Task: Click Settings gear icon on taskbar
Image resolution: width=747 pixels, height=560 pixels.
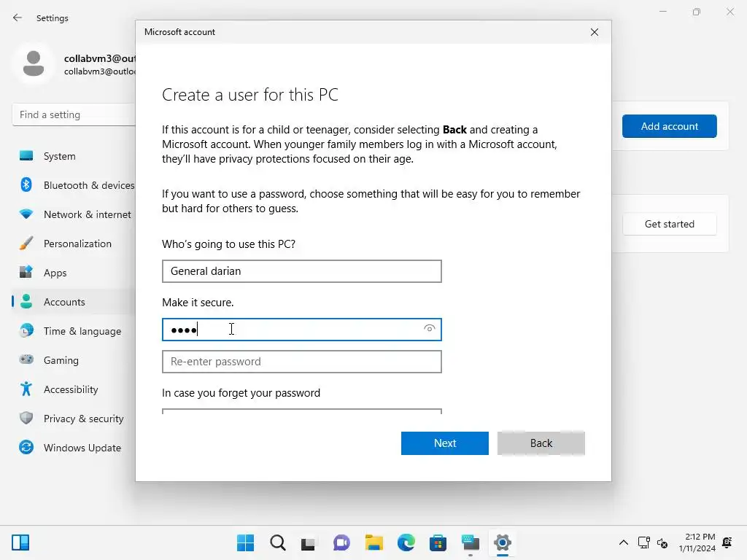Action: 503,542
